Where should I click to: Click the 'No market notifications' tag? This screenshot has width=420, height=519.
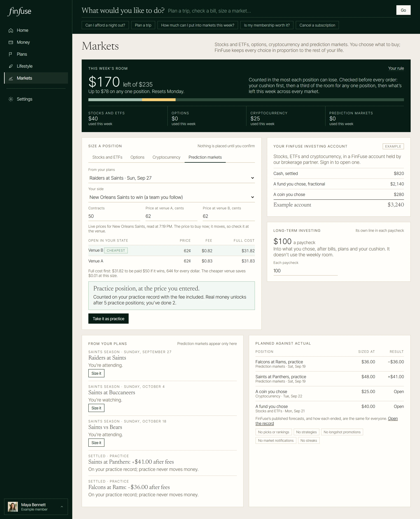276,441
